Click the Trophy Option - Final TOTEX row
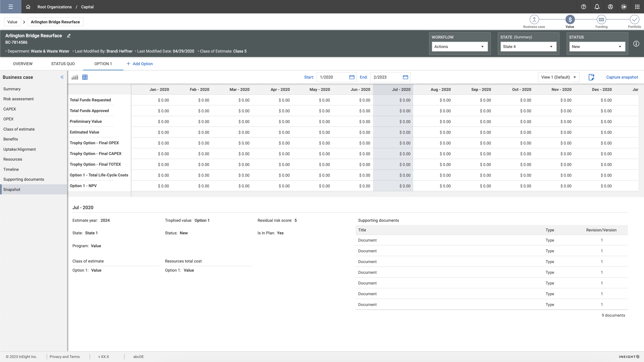This screenshot has height=362, width=644. tap(95, 164)
